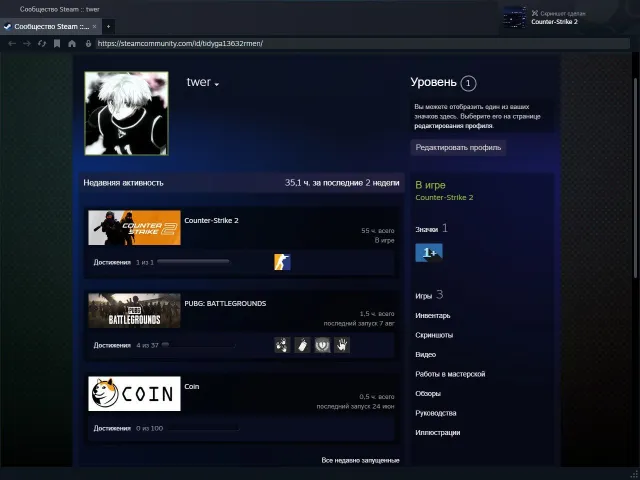The image size is (640, 480).
Task: Click Counter-Strike 2 achievements progress bar
Action: pyautogui.click(x=193, y=262)
